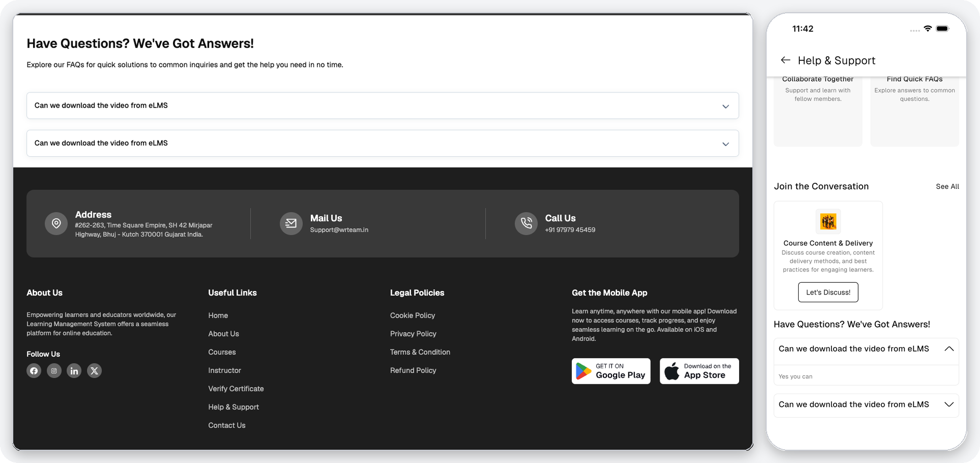Open the Facebook follow icon

point(34,371)
